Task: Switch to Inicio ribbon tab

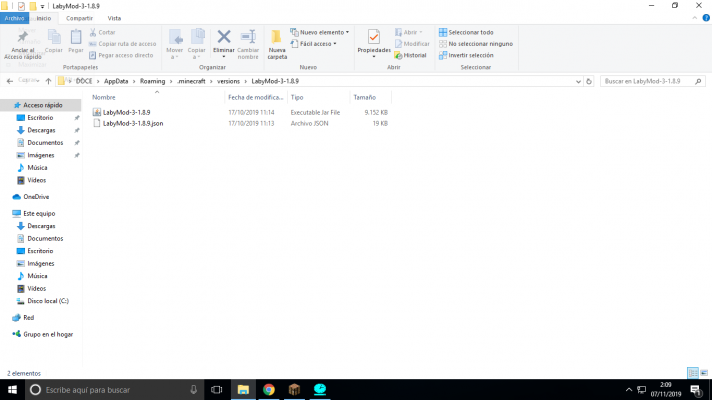Action: coord(44,18)
